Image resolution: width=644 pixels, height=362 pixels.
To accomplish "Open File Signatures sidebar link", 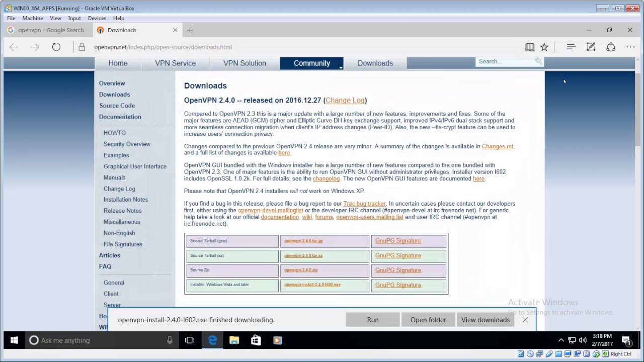I will point(123,244).
